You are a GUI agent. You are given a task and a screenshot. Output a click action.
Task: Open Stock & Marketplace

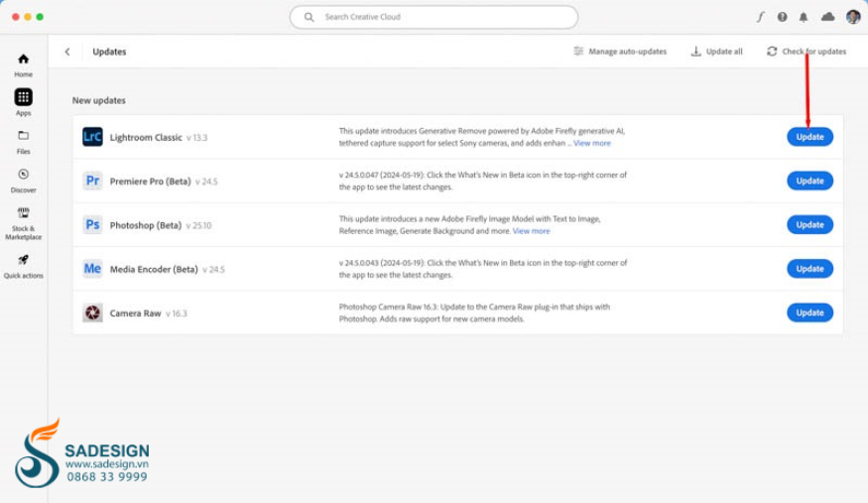pos(23,223)
